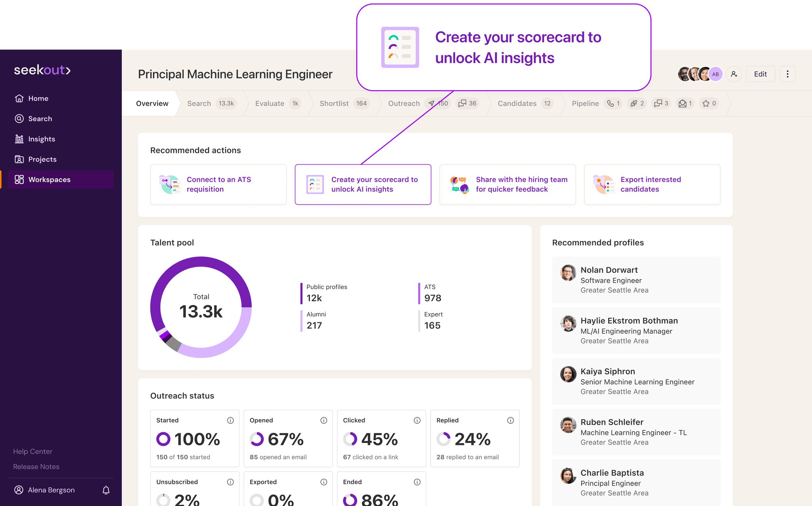812x506 pixels.
Task: Click the add collaborator icon near Edit
Action: tap(734, 74)
